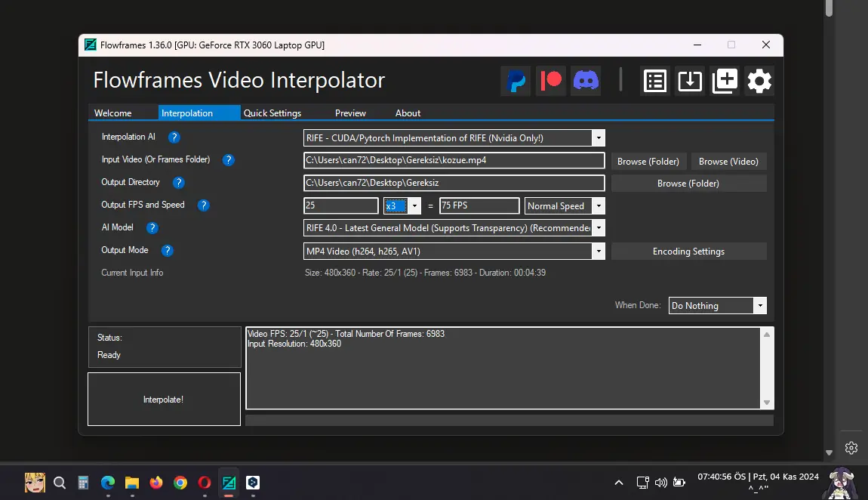Click the taskbar clock and date

coord(758,482)
